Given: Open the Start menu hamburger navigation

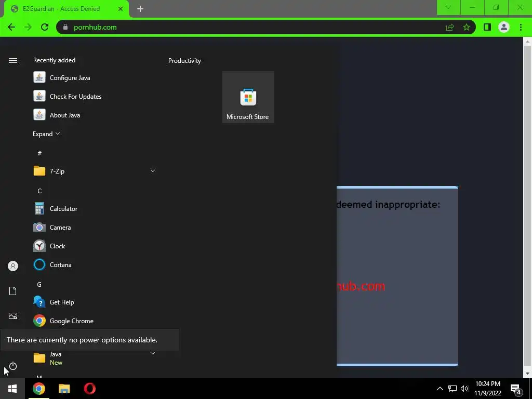Looking at the screenshot, I should [x=13, y=60].
